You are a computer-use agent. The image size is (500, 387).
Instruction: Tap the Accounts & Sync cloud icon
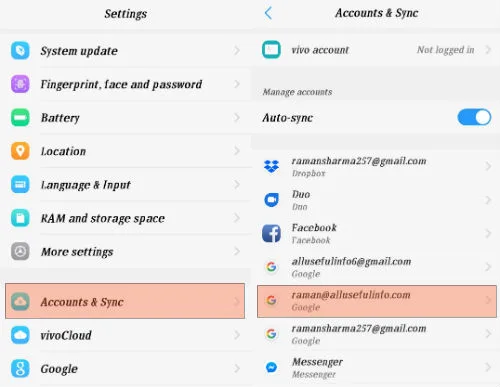click(20, 302)
